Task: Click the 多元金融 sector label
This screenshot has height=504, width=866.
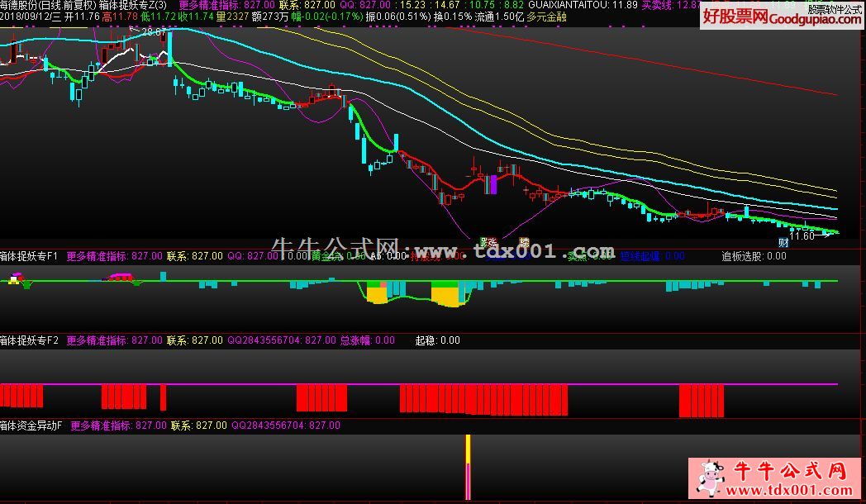Action: pyautogui.click(x=546, y=17)
